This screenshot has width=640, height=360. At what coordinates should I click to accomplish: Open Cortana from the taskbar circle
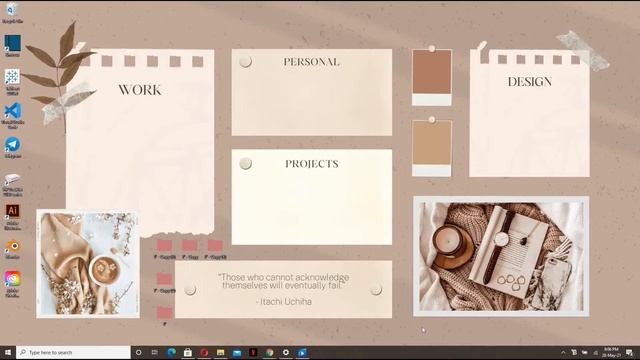click(138, 352)
